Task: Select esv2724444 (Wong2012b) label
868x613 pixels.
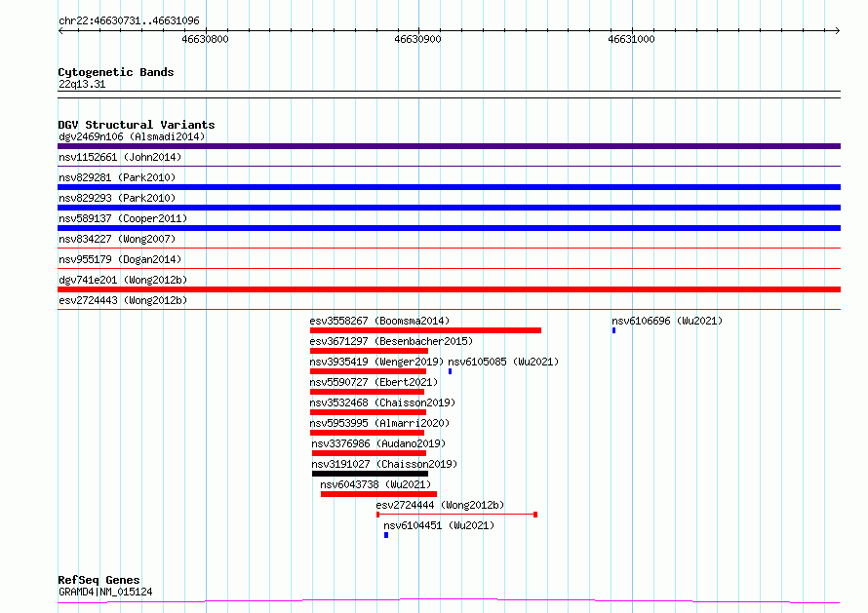Action: (x=440, y=505)
